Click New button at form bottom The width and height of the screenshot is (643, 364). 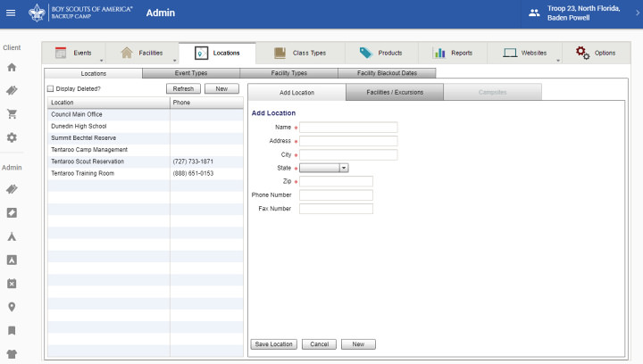point(358,344)
